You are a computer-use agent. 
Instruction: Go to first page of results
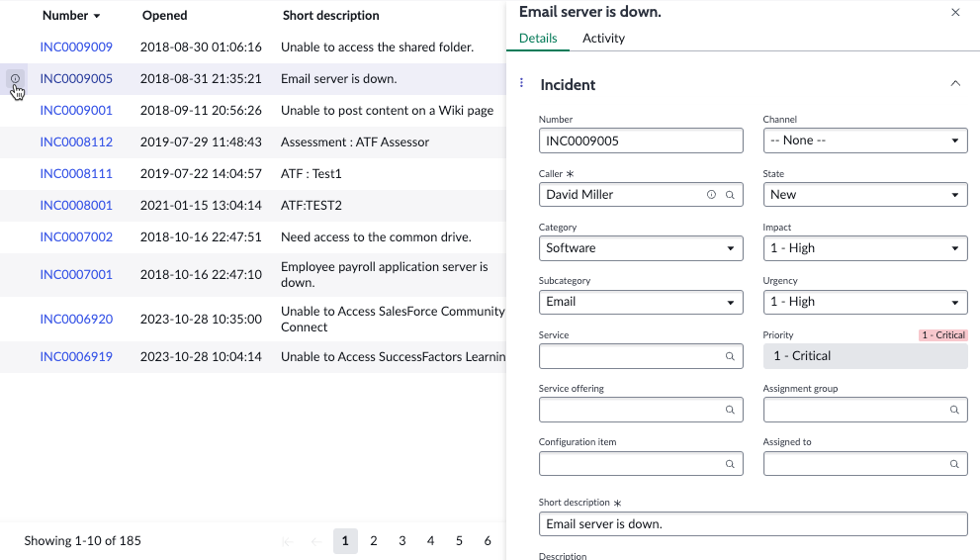(x=288, y=541)
